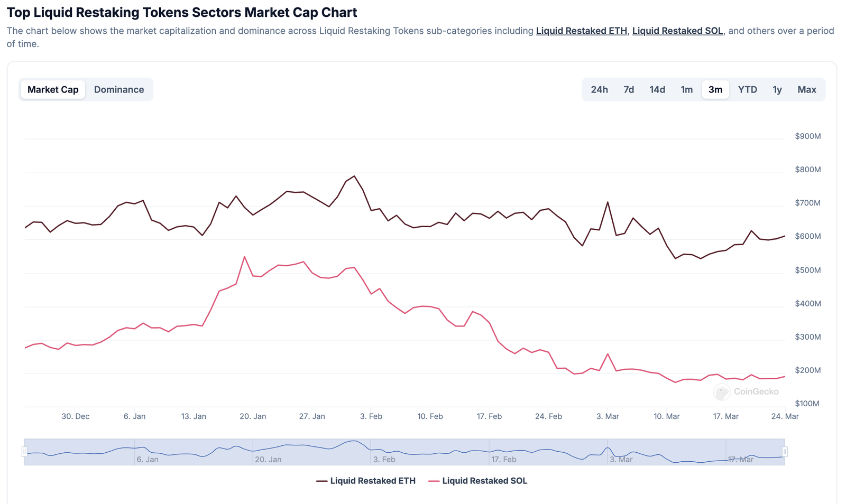
Task: Open the Liquid Restaked ETH link
Action: [581, 31]
